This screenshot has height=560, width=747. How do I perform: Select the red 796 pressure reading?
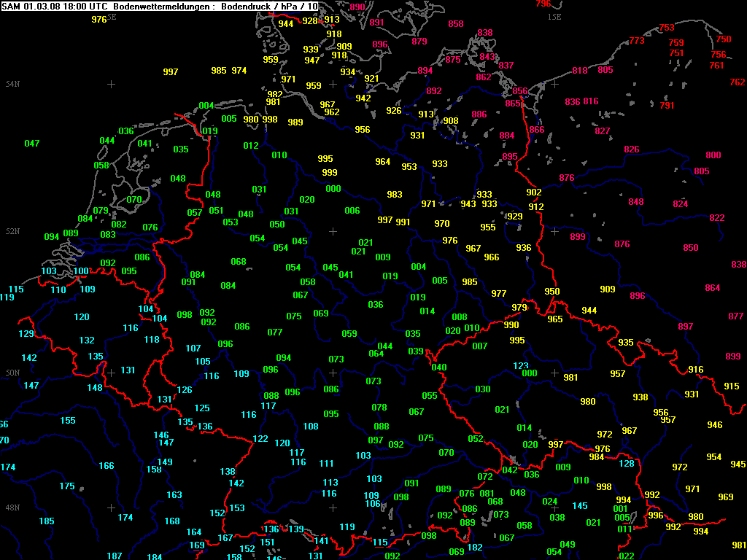tap(543, 4)
